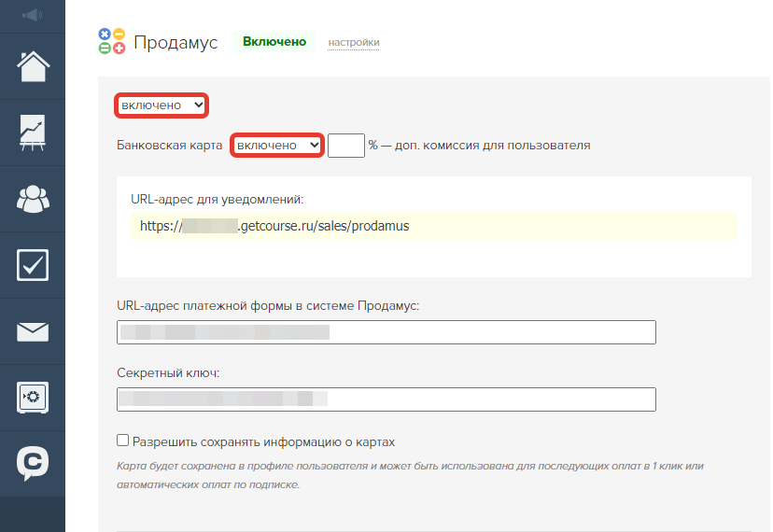Open the tasks checkmark icon
Screen dimensions: 773x532
tap(33, 265)
